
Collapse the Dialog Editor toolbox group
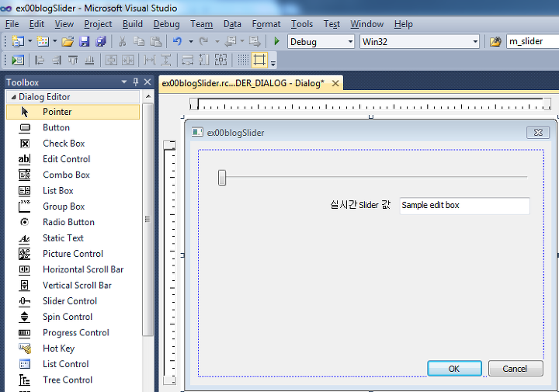13,97
